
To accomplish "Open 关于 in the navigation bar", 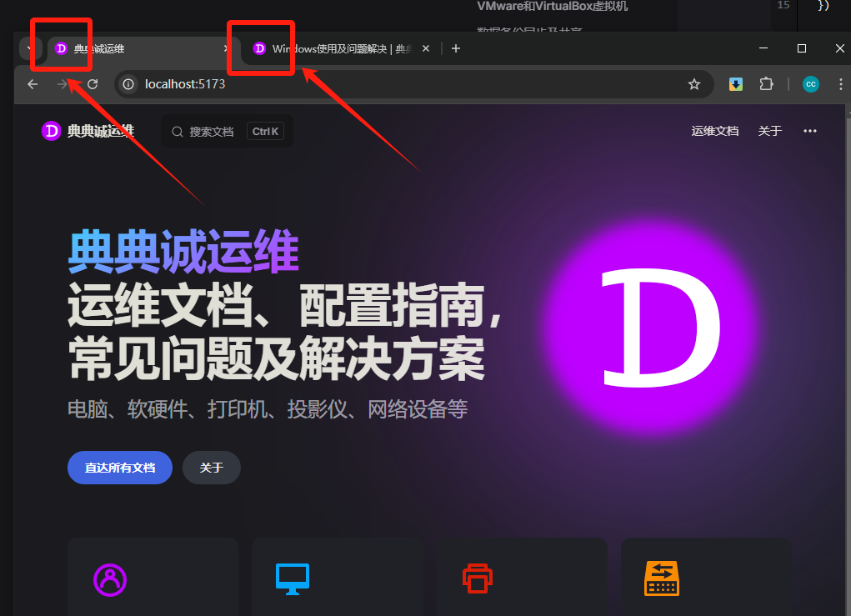I will (x=769, y=131).
